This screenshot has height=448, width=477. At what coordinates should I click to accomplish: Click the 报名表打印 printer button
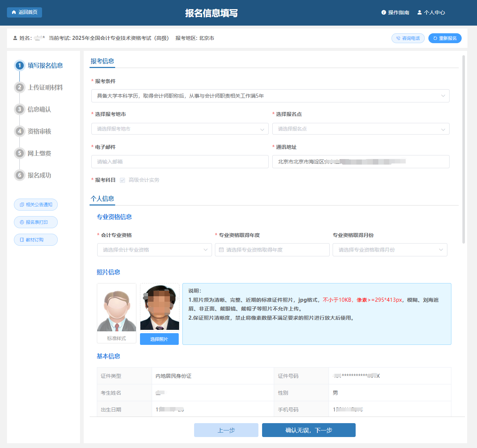pyautogui.click(x=36, y=222)
